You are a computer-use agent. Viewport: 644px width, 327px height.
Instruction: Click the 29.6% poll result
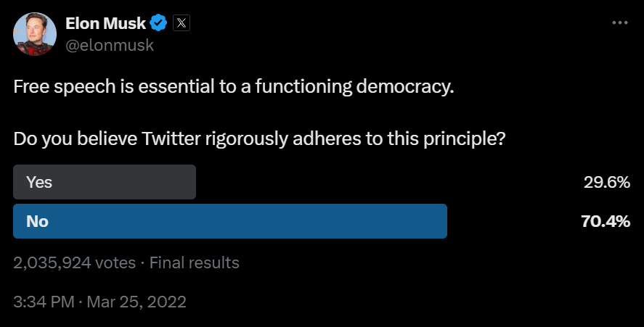click(x=606, y=183)
